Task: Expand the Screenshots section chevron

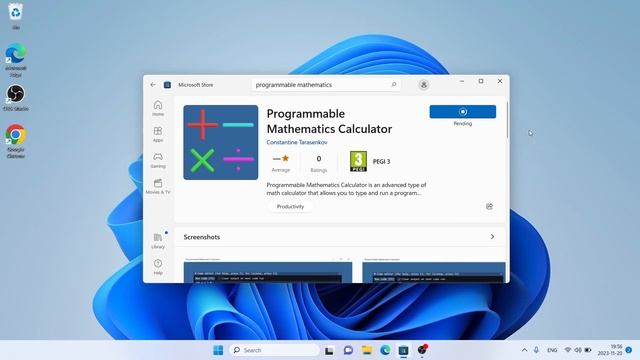Action: tap(492, 237)
